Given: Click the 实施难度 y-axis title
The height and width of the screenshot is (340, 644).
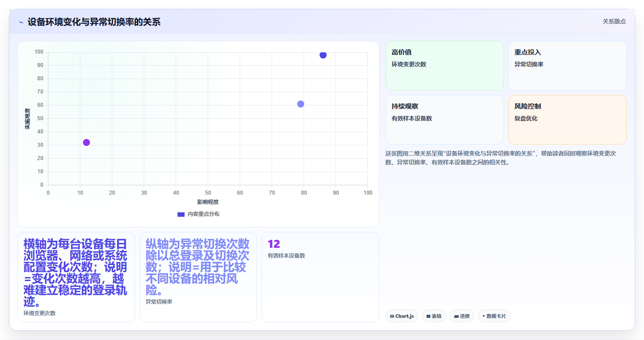Looking at the screenshot, I should (x=27, y=119).
